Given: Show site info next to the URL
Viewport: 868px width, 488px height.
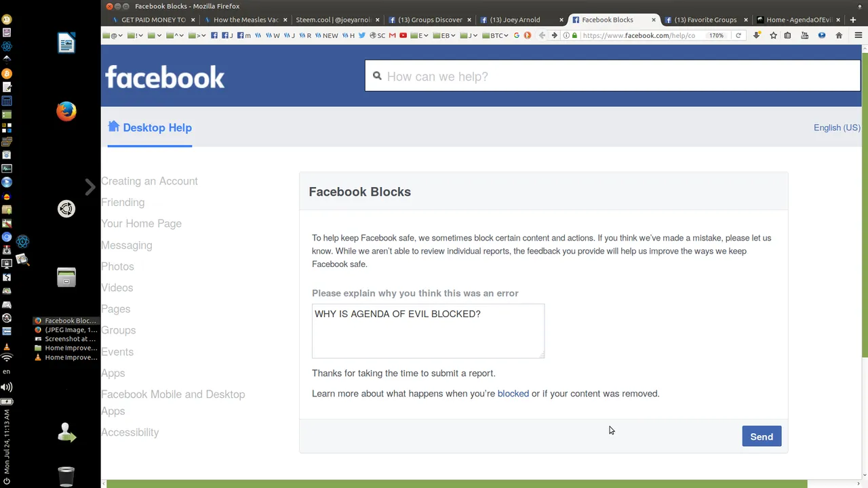Looking at the screenshot, I should [x=566, y=35].
